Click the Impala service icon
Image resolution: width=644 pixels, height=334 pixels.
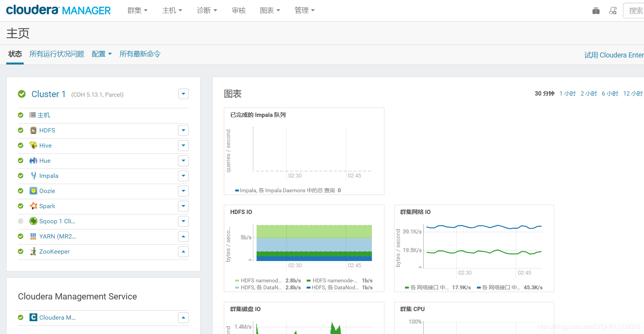[33, 176]
